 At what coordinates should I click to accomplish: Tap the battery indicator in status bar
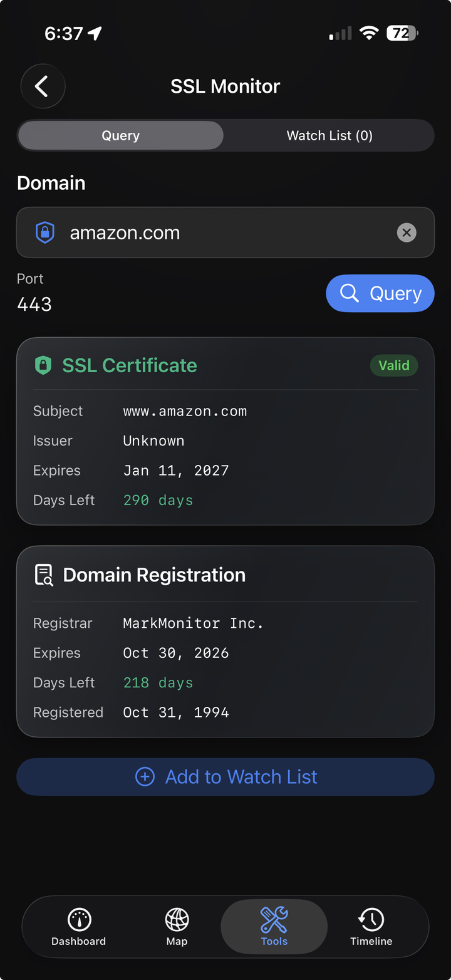coord(403,33)
